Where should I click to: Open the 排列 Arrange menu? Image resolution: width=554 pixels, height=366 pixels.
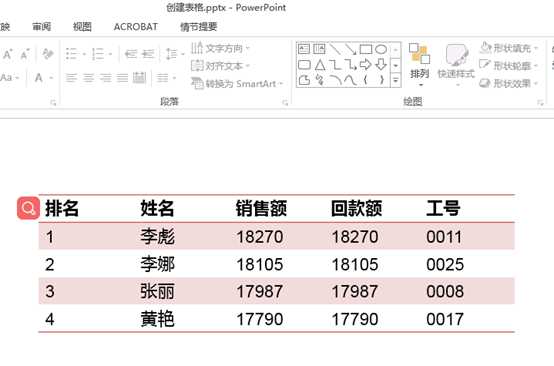pos(420,65)
